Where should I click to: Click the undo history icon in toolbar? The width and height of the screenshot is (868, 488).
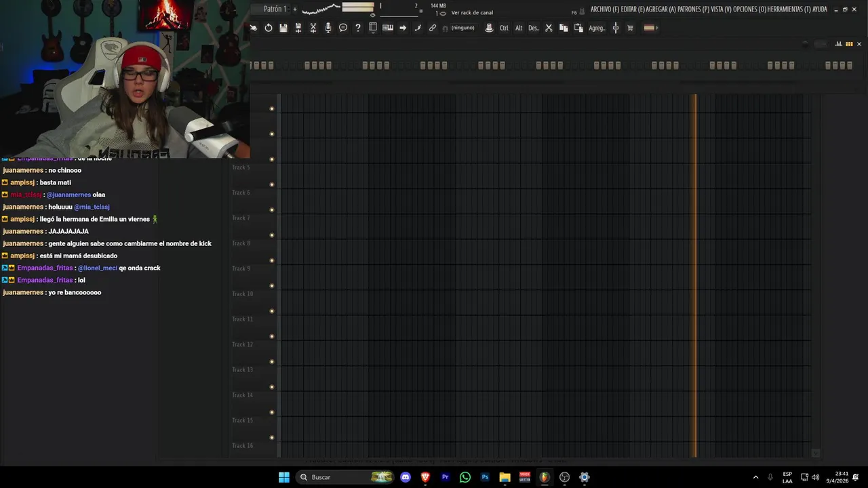[269, 28]
